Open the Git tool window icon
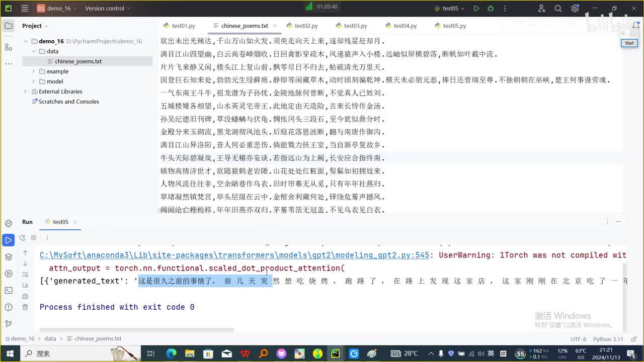Screen dimensions: 644x362 (x=9, y=323)
